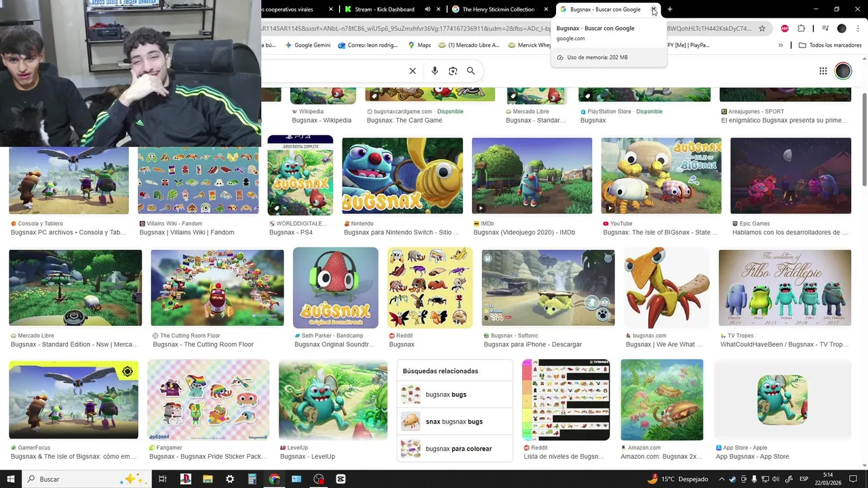The height and width of the screenshot is (488, 868).
Task: Open Google Lens image search
Action: [453, 71]
